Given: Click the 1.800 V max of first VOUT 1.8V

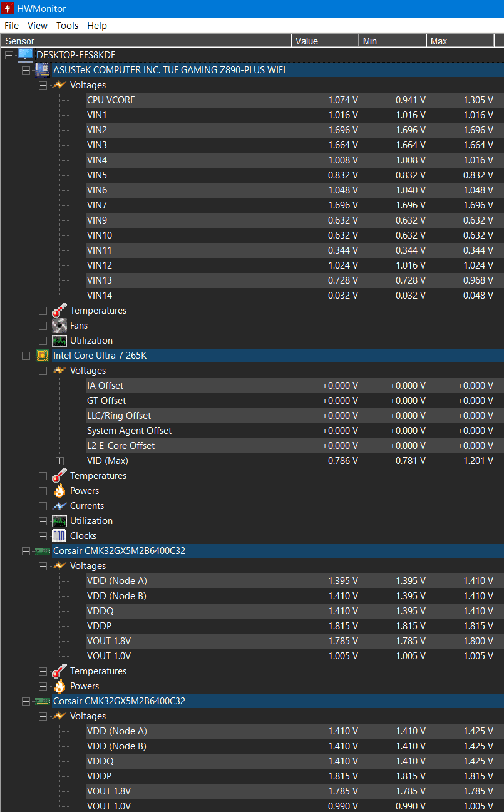Looking at the screenshot, I should (x=478, y=641).
